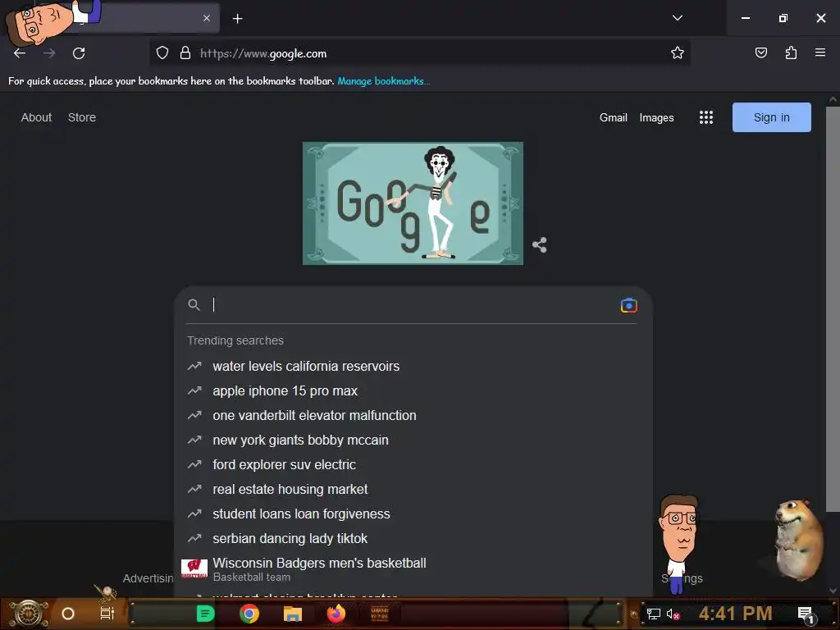Open the green notes app on taskbar
The image size is (840, 630).
tap(205, 614)
